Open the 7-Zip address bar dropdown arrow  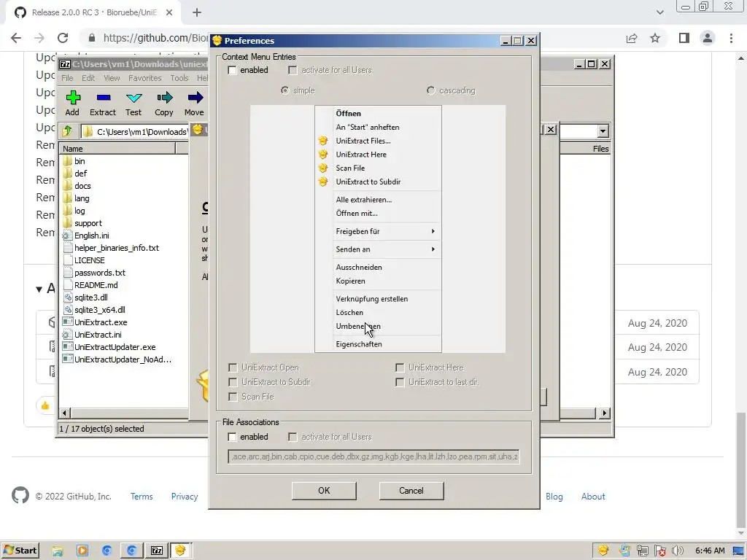(603, 131)
